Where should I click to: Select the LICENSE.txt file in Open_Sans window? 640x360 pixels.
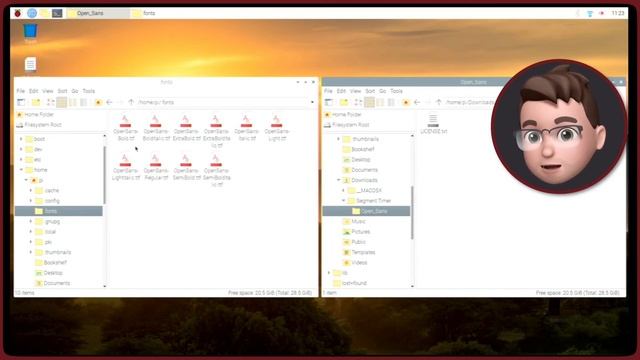tap(433, 124)
